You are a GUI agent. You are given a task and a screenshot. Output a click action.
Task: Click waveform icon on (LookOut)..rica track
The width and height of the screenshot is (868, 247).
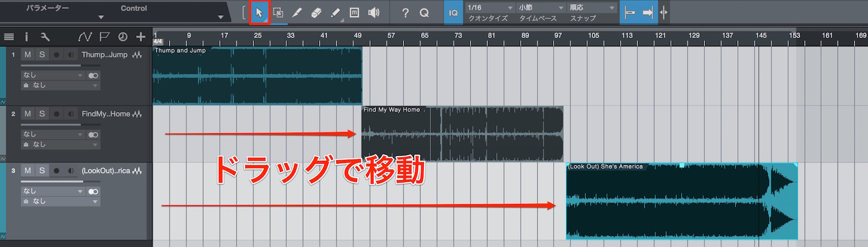coord(138,171)
